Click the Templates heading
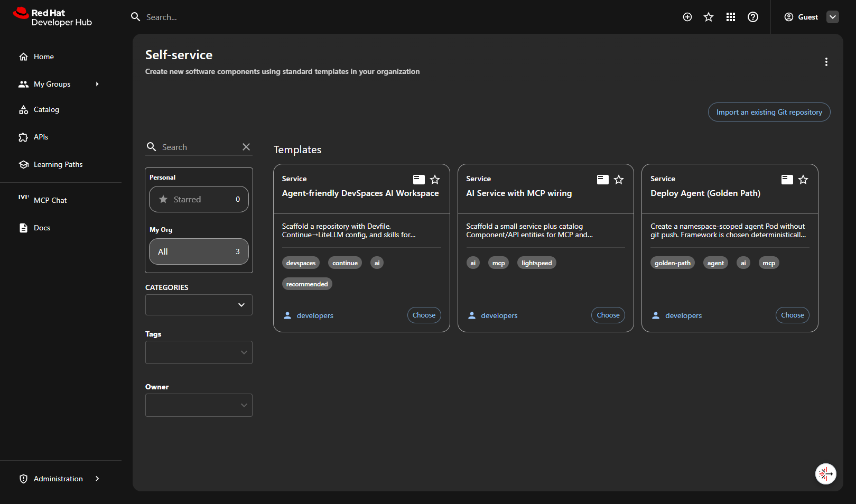This screenshot has height=504, width=856. pos(297,150)
